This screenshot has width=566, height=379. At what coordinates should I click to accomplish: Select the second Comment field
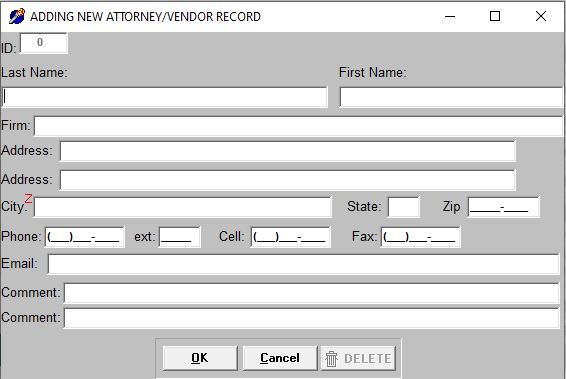(312, 318)
